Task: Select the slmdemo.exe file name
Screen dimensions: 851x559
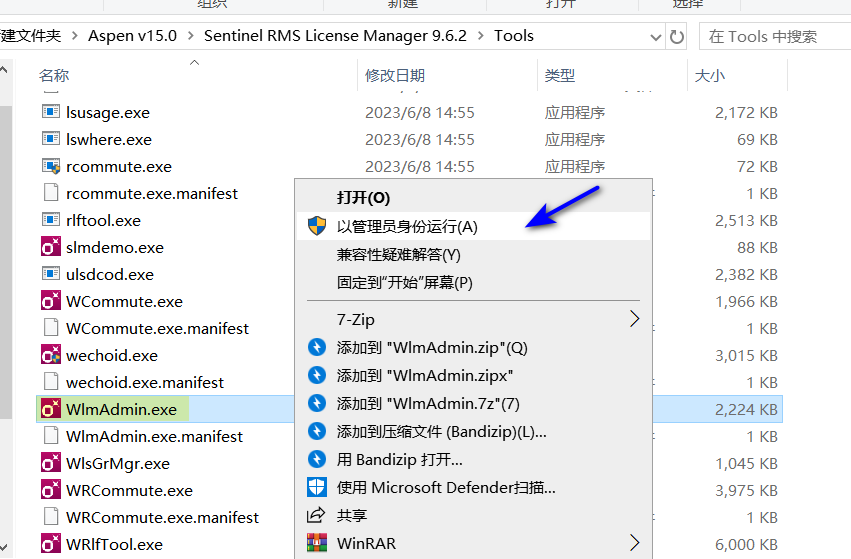Action: click(x=115, y=247)
